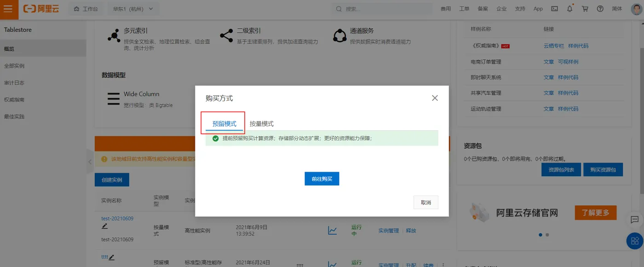This screenshot has width=644, height=267.
Task: Open 样例代码 for 权威指南
Action: pos(578,46)
